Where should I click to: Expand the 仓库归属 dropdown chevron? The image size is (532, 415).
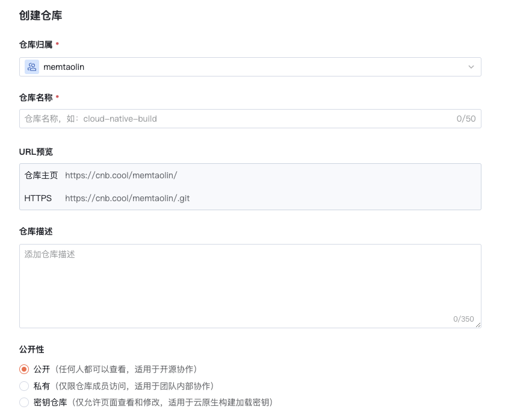pos(471,67)
